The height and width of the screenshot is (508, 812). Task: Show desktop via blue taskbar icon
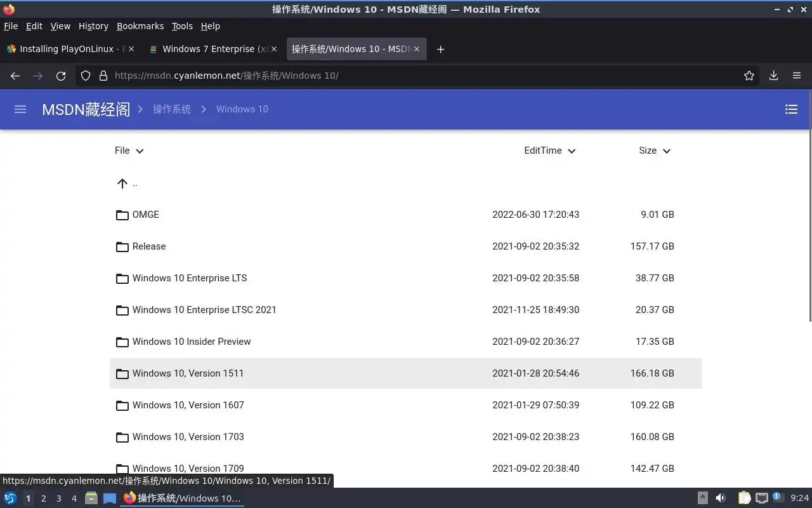110,498
